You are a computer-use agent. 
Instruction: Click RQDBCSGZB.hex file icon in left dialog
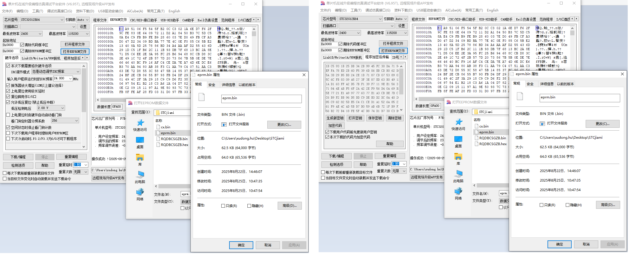(158, 145)
